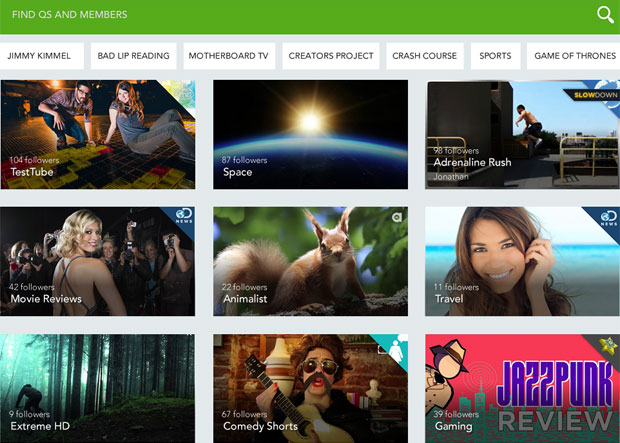Click the Space title text
This screenshot has width=620, height=443.
pyautogui.click(x=238, y=172)
